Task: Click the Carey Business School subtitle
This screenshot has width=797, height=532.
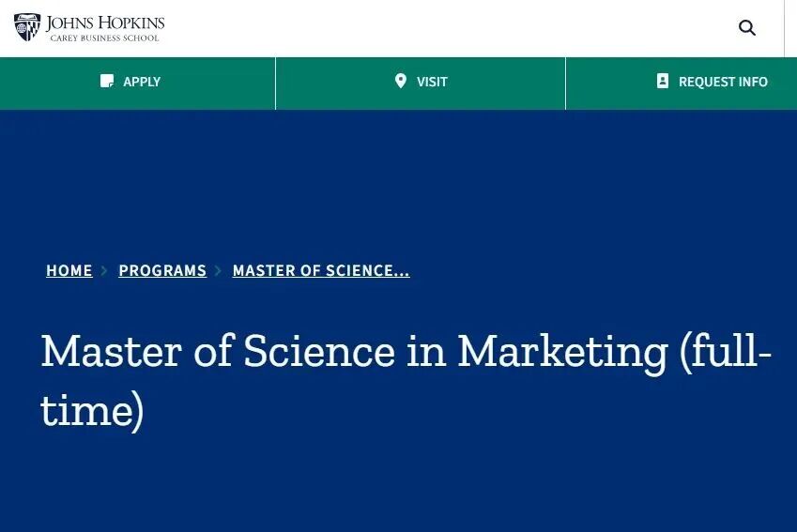Action: click(105, 38)
